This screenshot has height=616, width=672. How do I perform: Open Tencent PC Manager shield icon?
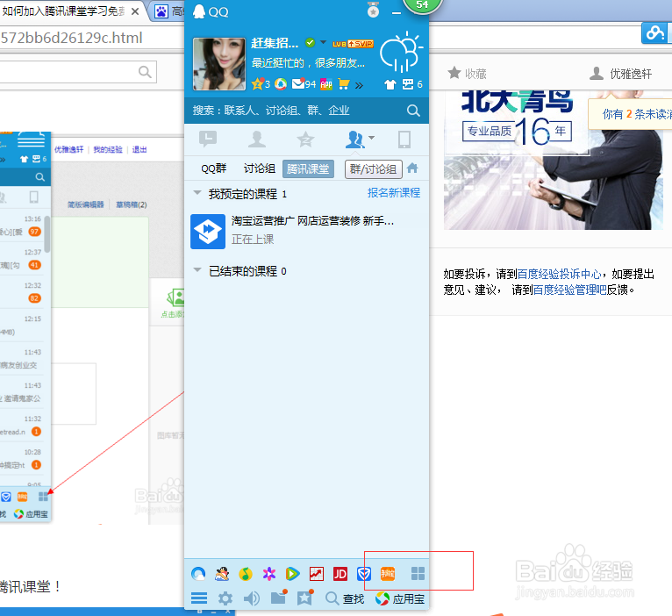(x=364, y=574)
